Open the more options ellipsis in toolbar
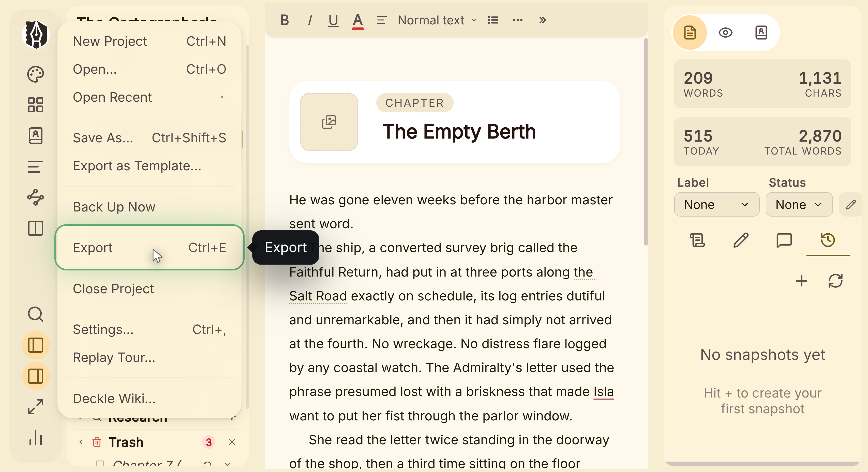Viewport: 868px width, 472px height. point(518,20)
